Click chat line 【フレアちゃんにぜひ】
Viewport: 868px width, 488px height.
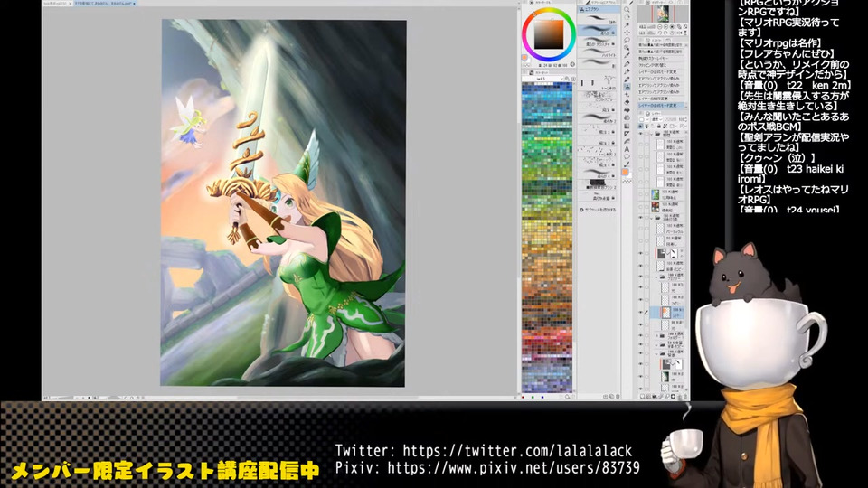point(786,53)
